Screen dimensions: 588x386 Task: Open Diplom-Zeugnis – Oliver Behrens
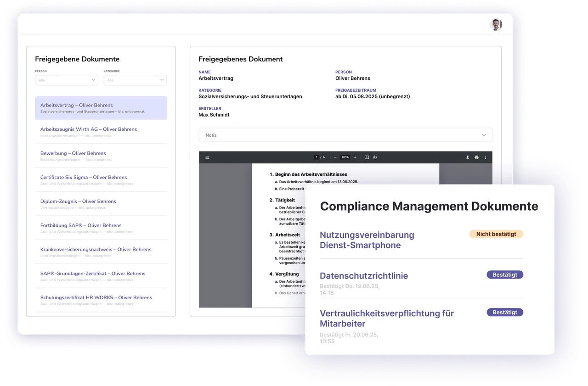[101, 204]
